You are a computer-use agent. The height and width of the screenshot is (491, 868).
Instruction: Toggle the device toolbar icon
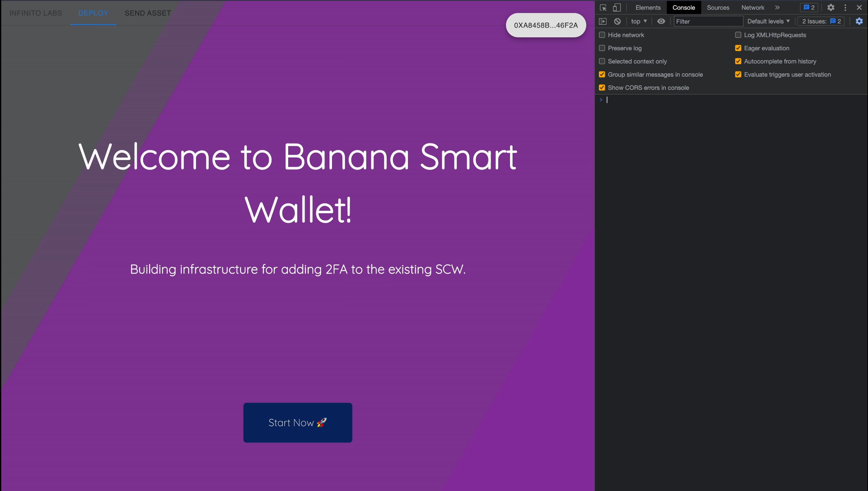click(617, 8)
